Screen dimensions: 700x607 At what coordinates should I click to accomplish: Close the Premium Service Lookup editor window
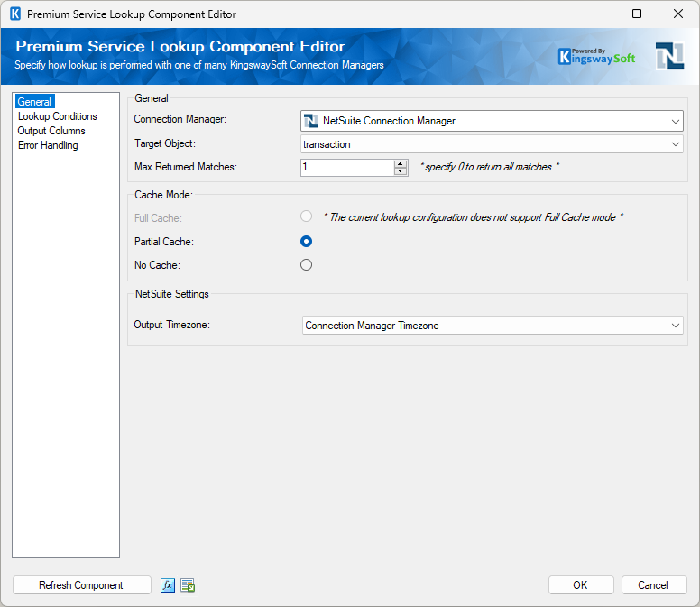click(x=678, y=14)
